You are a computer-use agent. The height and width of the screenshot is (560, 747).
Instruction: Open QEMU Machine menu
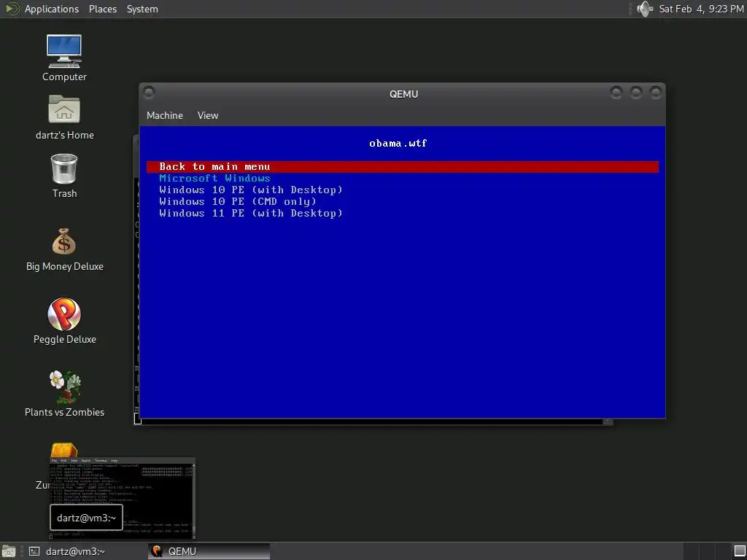pyautogui.click(x=164, y=115)
